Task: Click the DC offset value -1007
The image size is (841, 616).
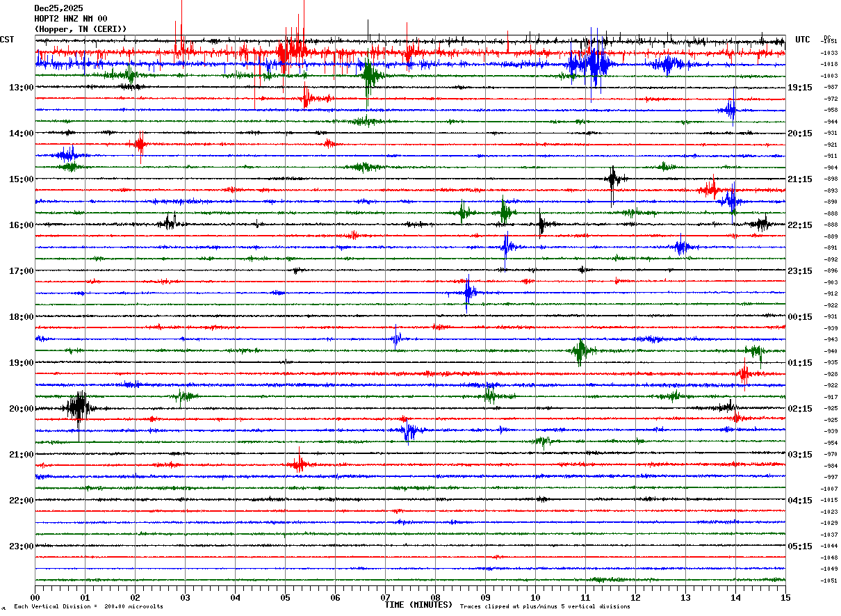Action: point(829,489)
